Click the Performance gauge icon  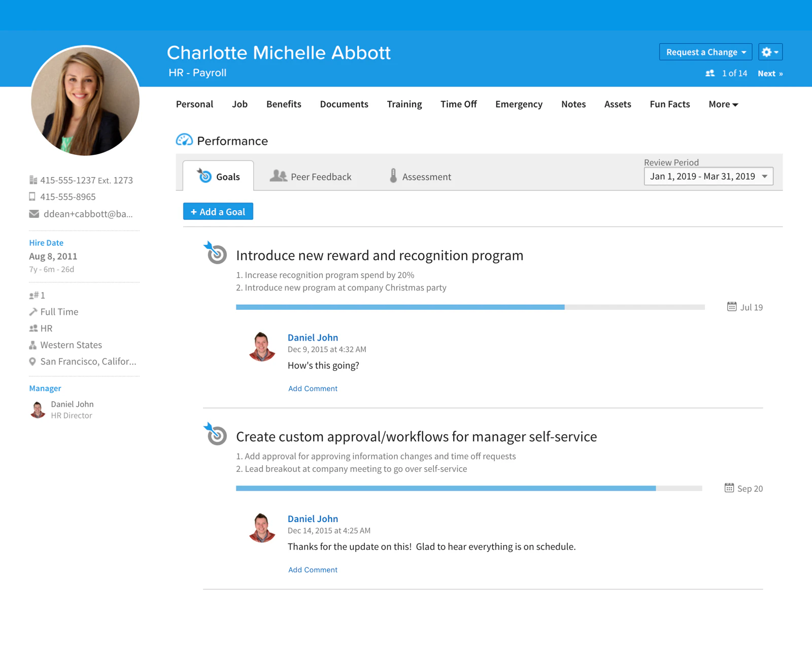(x=184, y=140)
